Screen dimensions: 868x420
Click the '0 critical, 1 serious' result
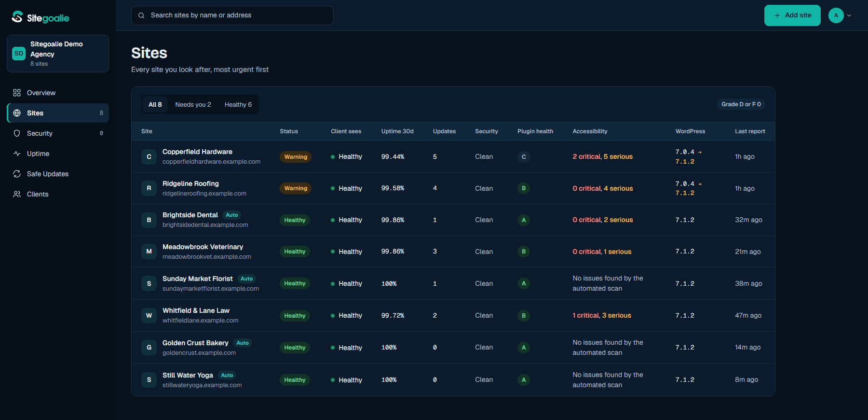[602, 252]
